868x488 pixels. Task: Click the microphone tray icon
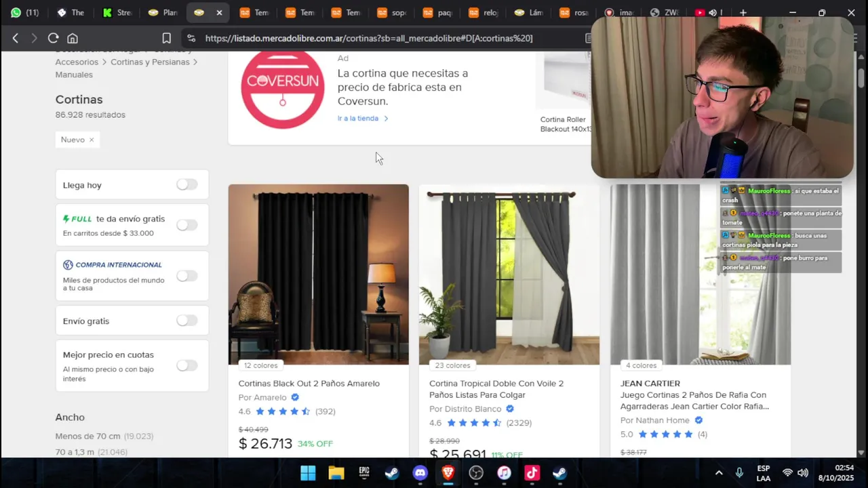739,473
